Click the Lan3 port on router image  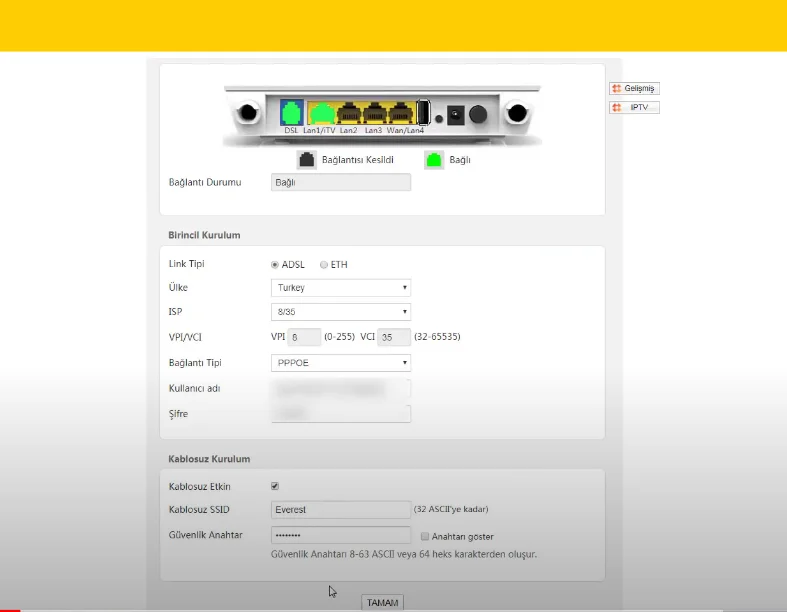click(374, 113)
